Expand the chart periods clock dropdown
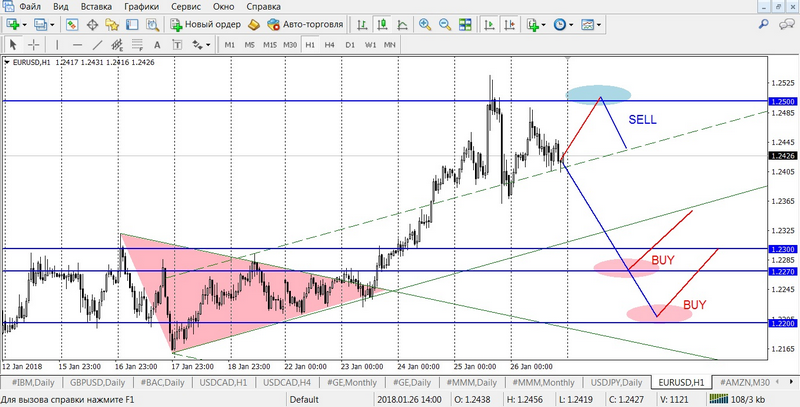 pos(572,24)
